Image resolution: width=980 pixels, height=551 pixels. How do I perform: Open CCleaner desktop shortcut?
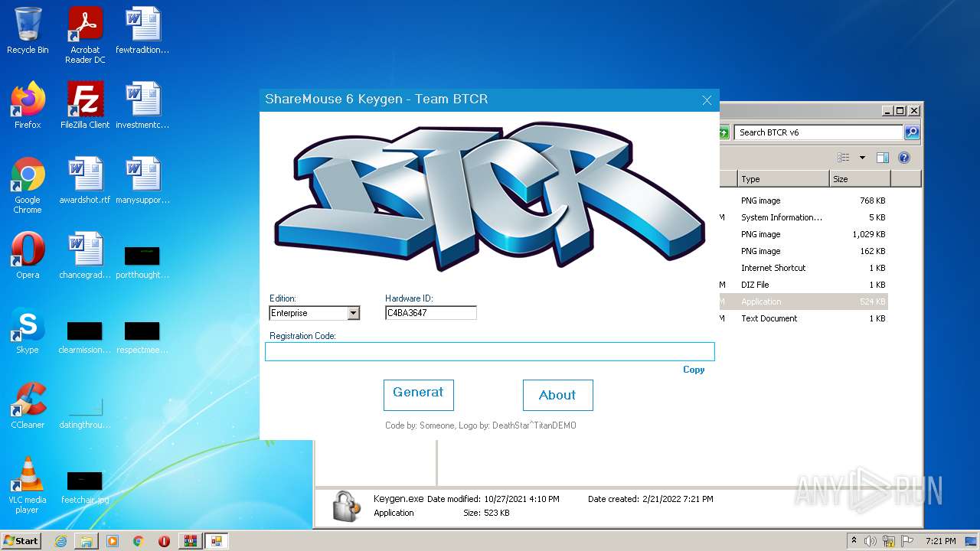[x=28, y=406]
